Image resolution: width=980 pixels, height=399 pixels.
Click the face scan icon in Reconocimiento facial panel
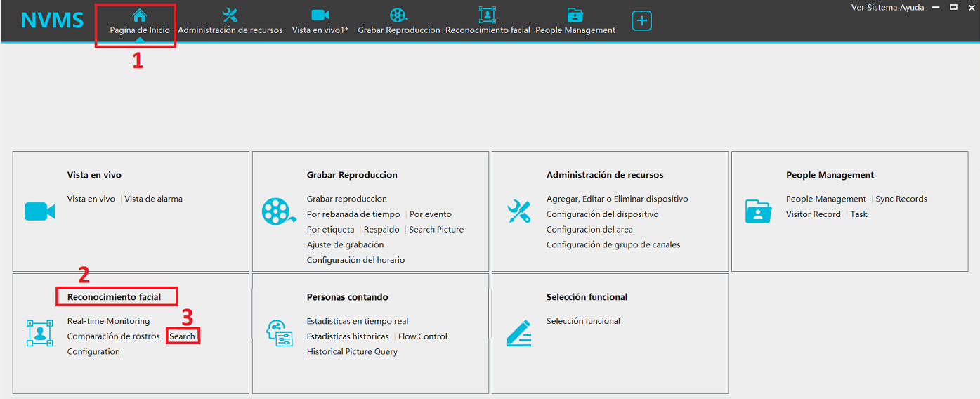click(39, 333)
